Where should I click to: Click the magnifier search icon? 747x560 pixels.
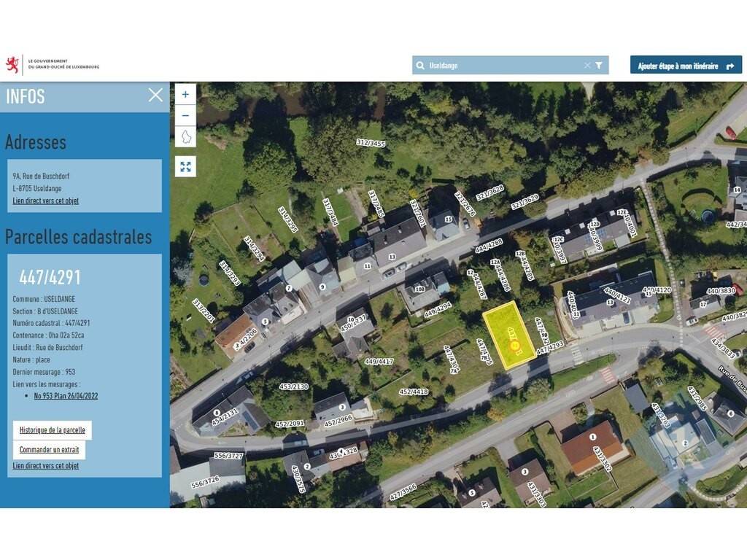point(420,66)
